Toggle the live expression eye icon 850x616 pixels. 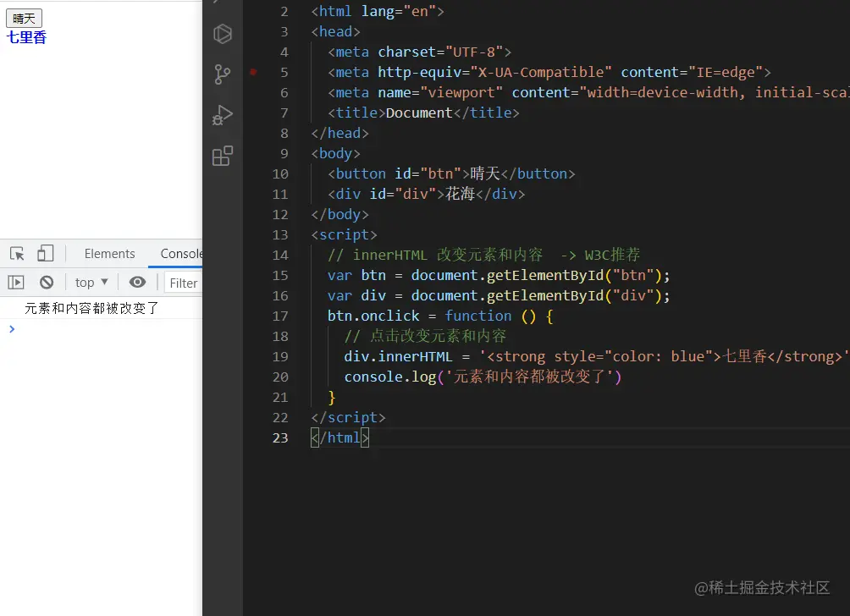coord(137,283)
